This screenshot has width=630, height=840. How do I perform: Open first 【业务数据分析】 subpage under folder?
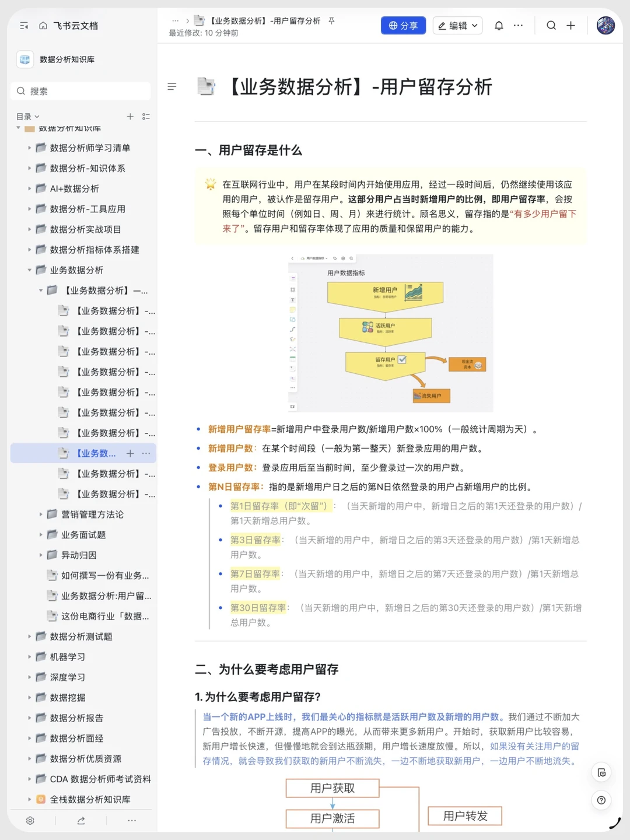click(107, 311)
